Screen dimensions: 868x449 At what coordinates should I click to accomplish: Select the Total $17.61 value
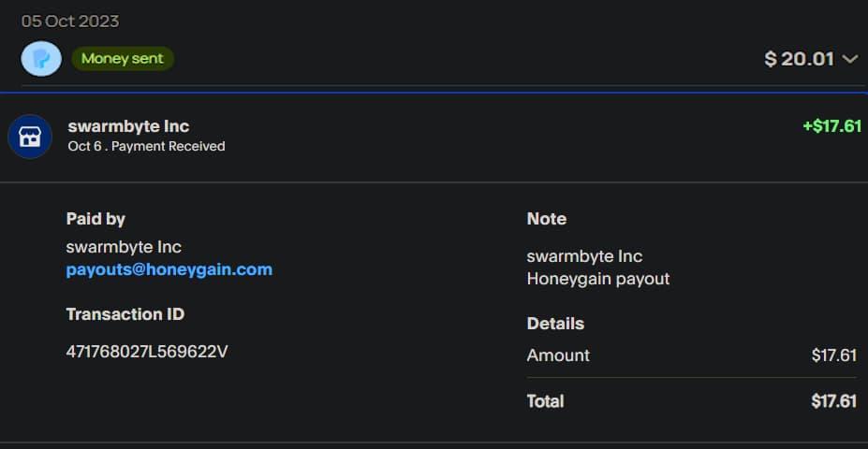coord(833,401)
